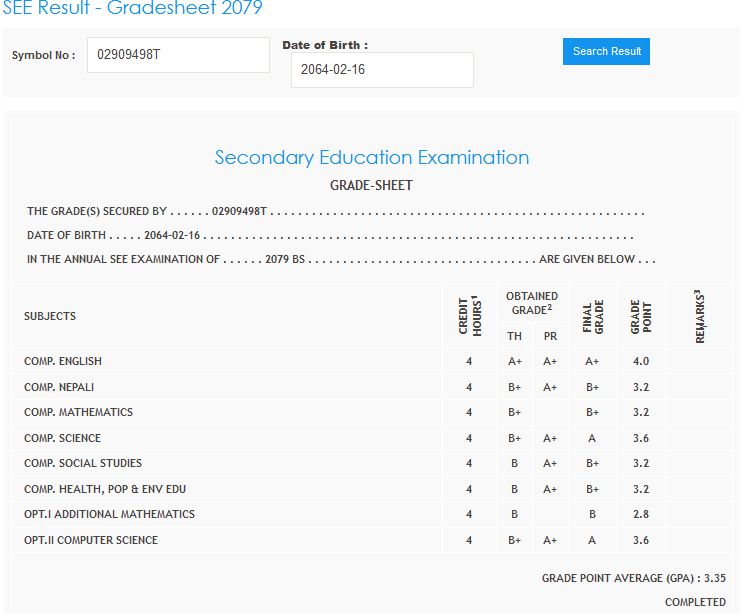The height and width of the screenshot is (614, 749).
Task: Select the GRADE-SHEET subtitle text
Action: [371, 185]
